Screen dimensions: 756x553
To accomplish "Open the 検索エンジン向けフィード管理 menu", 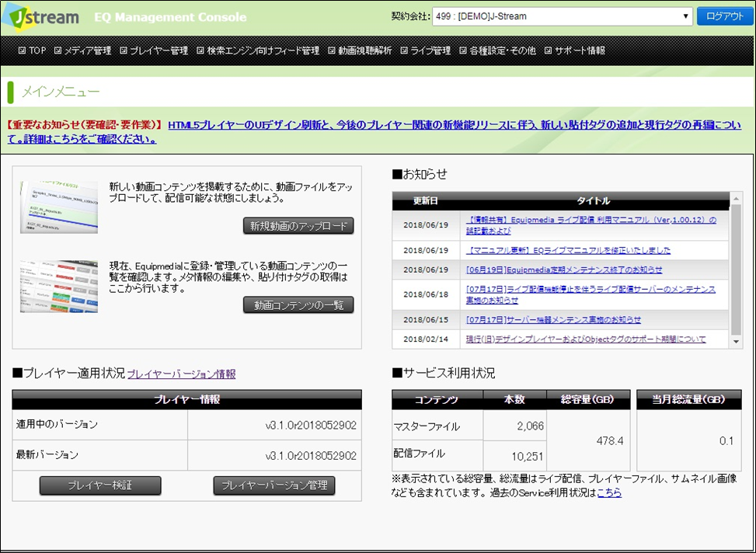I will pos(258,50).
